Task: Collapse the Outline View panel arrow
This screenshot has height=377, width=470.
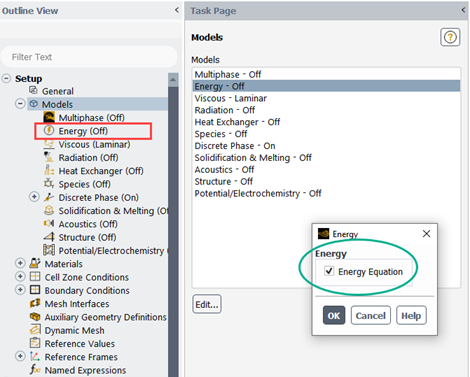Action: pos(177,10)
